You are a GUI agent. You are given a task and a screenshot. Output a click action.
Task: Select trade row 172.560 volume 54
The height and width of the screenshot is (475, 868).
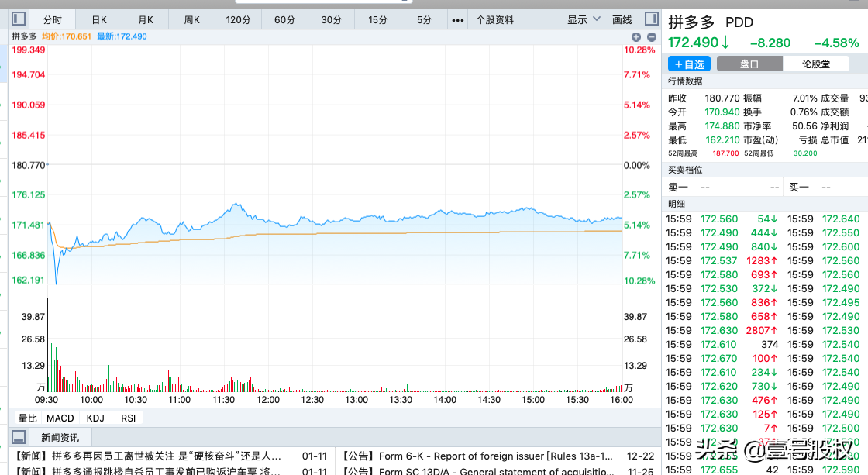coord(722,219)
